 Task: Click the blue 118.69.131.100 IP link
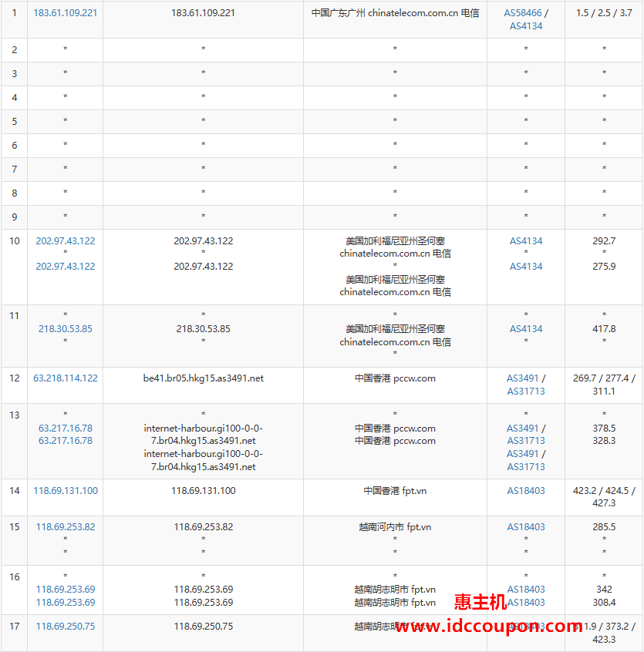click(x=66, y=491)
